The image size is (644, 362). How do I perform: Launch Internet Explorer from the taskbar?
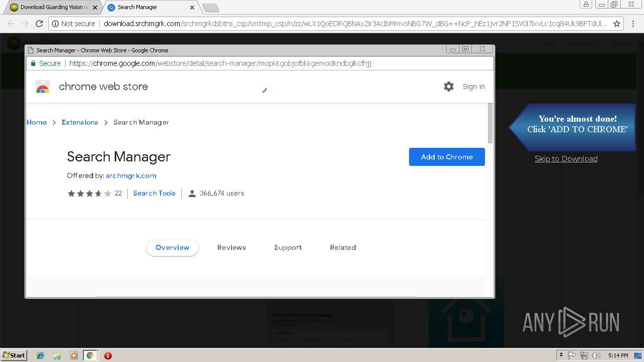(40, 355)
